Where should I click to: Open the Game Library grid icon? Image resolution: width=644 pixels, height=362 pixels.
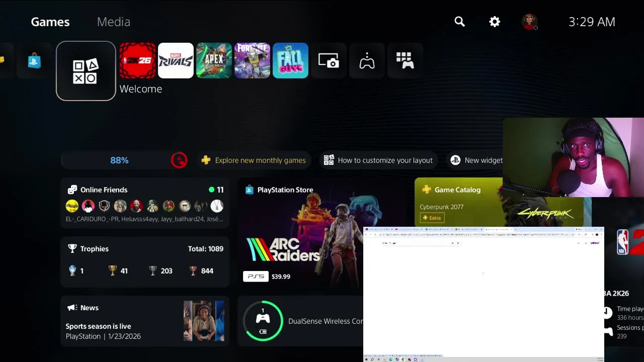coord(405,61)
